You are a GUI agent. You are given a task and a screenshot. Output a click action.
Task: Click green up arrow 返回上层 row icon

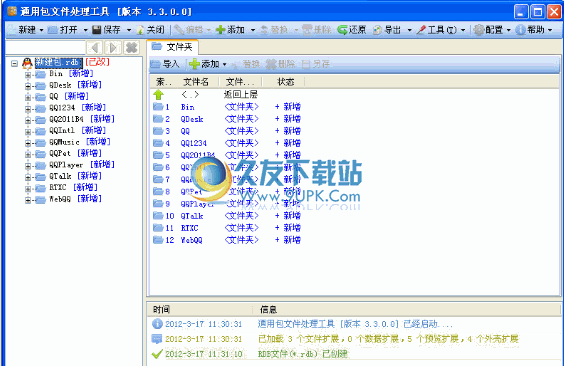[158, 95]
